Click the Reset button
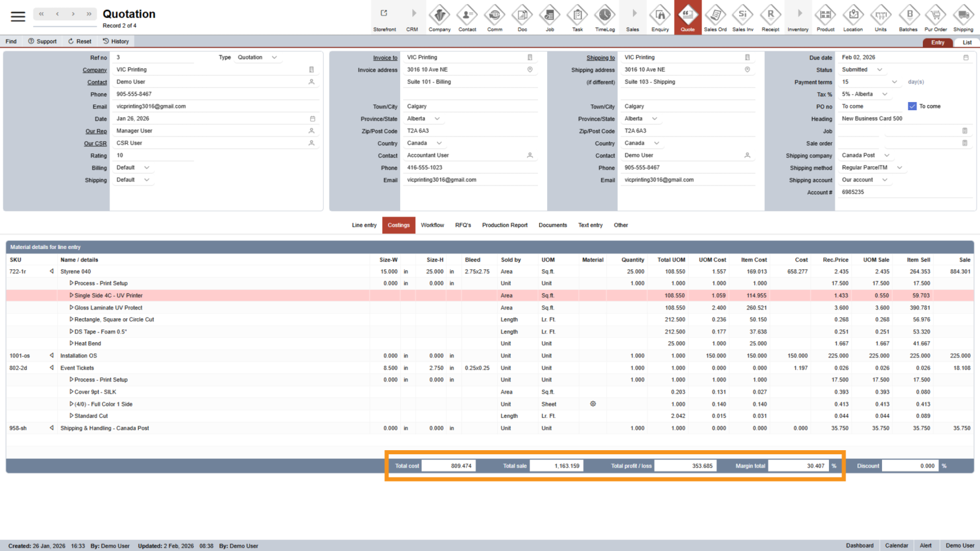The image size is (980, 551). point(80,41)
